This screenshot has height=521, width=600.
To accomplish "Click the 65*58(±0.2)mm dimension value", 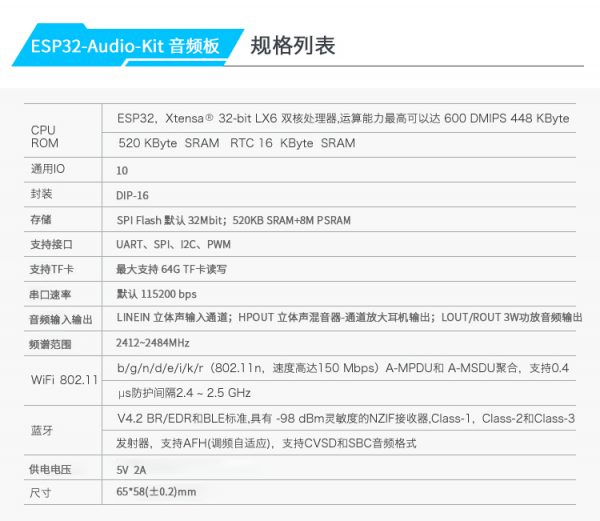I will click(x=157, y=492).
